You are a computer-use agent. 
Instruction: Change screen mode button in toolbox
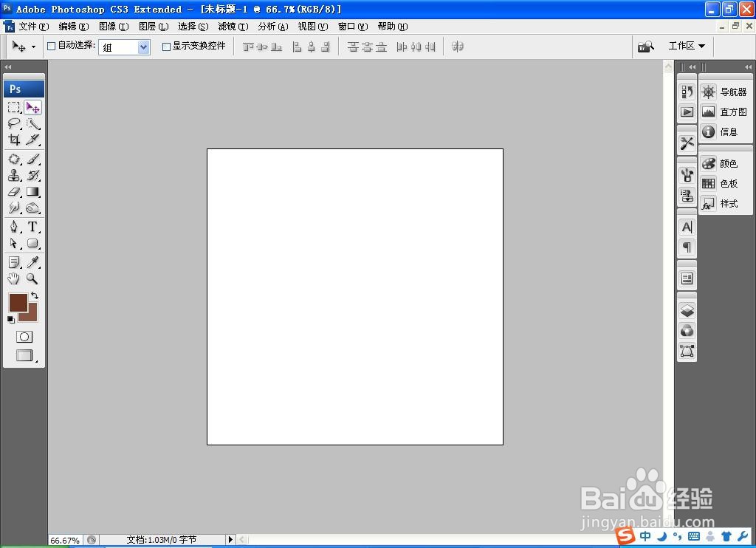(x=24, y=355)
